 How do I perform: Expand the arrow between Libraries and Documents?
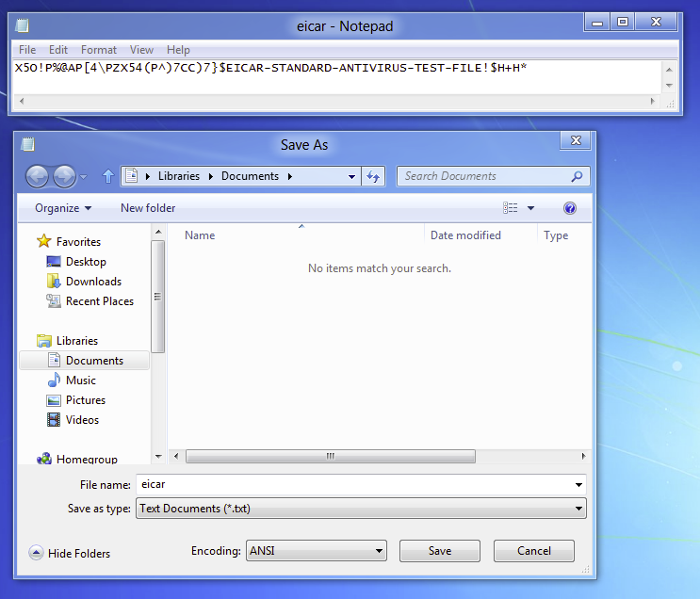click(x=211, y=176)
